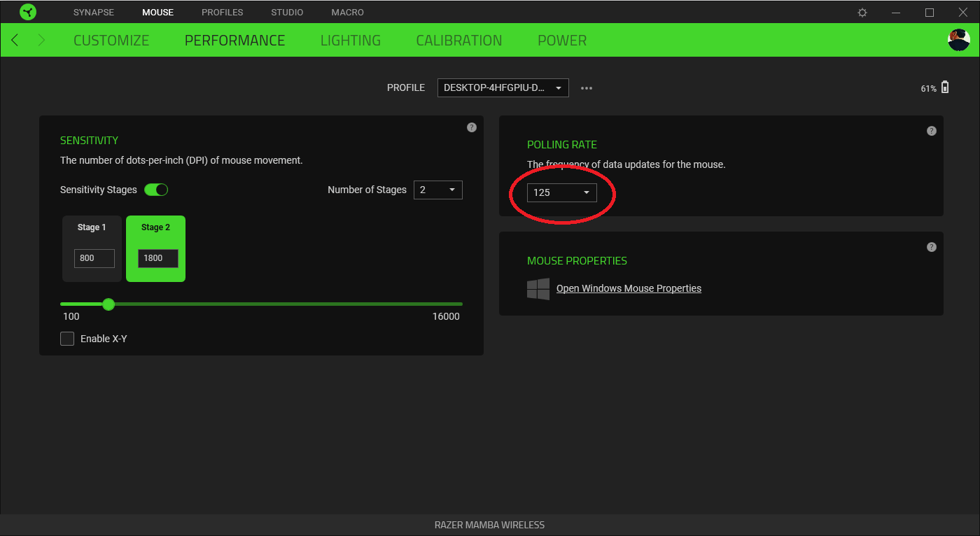Viewport: 980px width, 536px height.
Task: Check the battery level indicator
Action: click(x=934, y=87)
